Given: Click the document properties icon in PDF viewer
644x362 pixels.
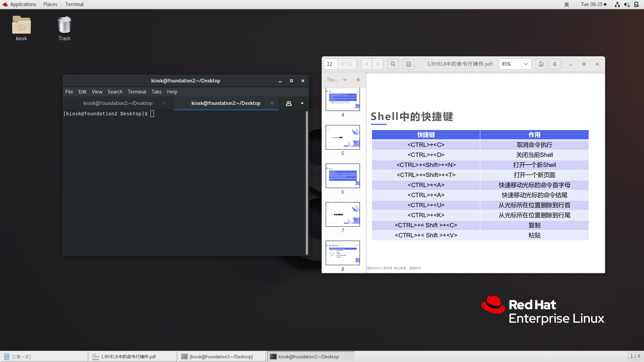Looking at the screenshot, I should tap(541, 64).
